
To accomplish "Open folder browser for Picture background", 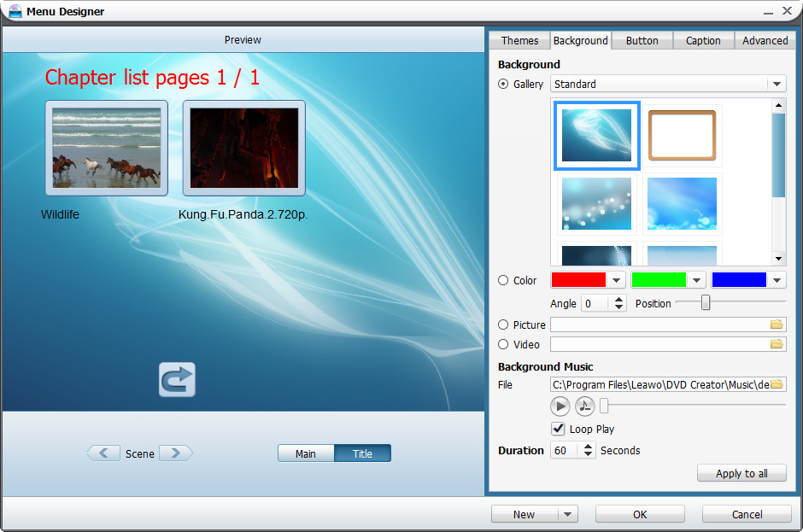I will (777, 324).
